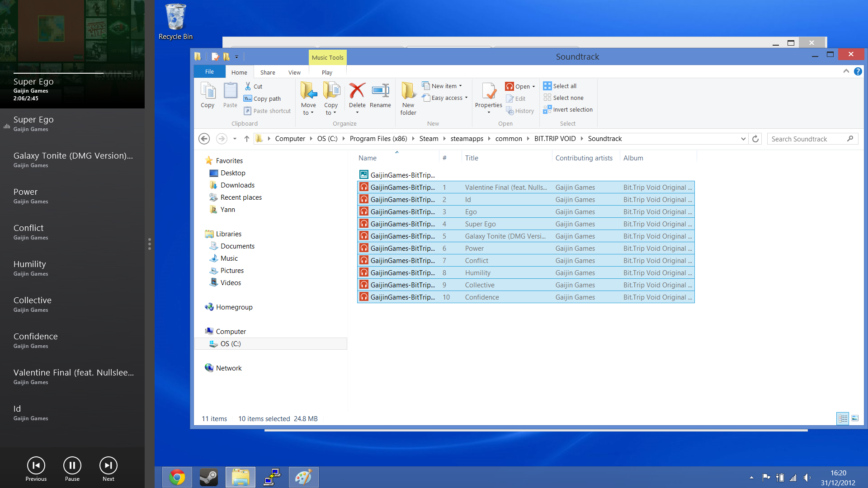Image resolution: width=868 pixels, height=488 pixels.
Task: Open the New item dropdown
Action: coord(442,86)
